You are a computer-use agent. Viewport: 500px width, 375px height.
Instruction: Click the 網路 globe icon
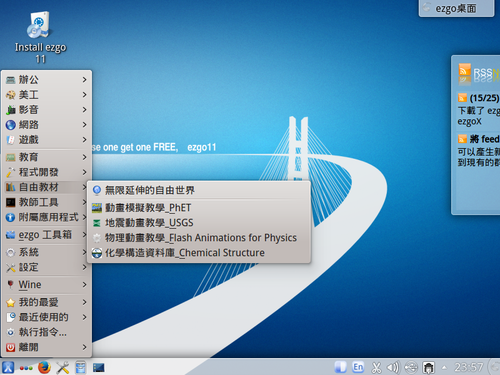click(11, 125)
